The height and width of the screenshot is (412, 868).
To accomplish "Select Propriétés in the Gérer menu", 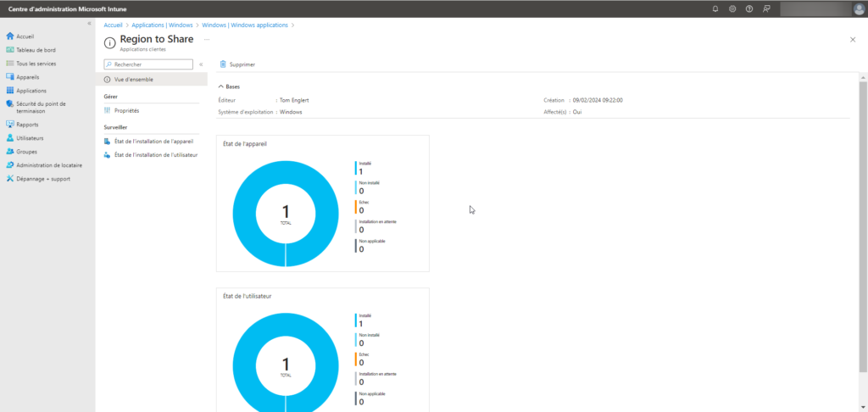I will point(126,110).
